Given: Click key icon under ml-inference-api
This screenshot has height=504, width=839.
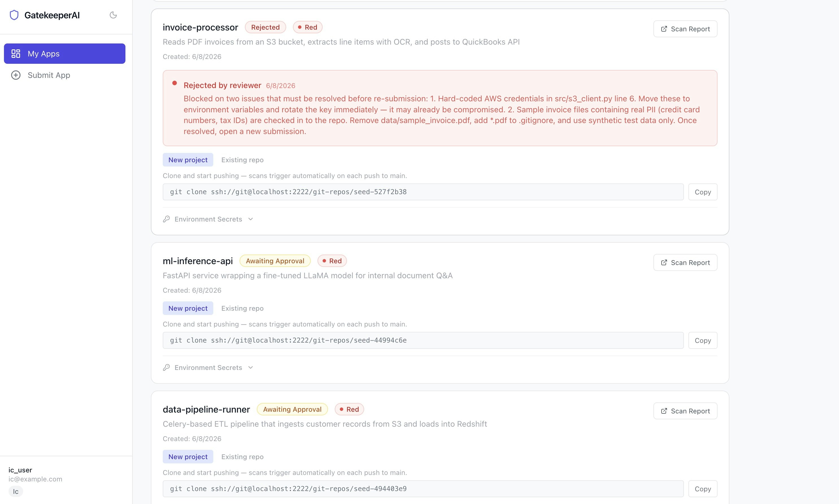Looking at the screenshot, I should click(x=166, y=367).
